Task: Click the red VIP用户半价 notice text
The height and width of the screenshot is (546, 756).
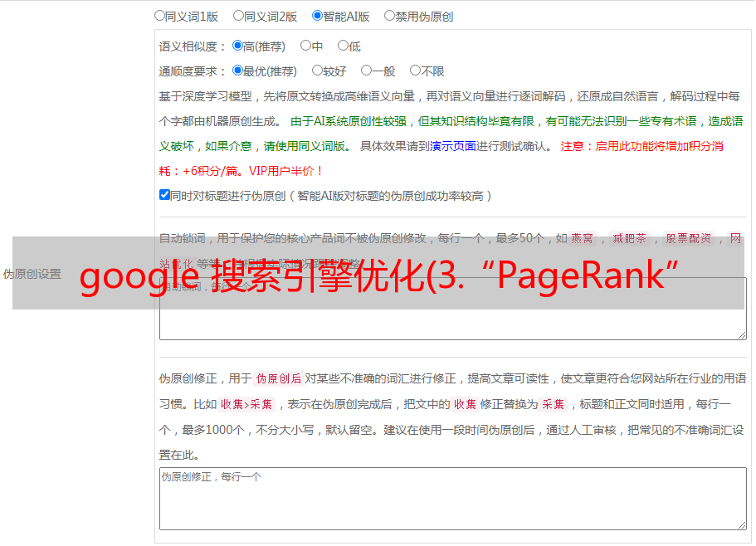Action: (x=285, y=171)
